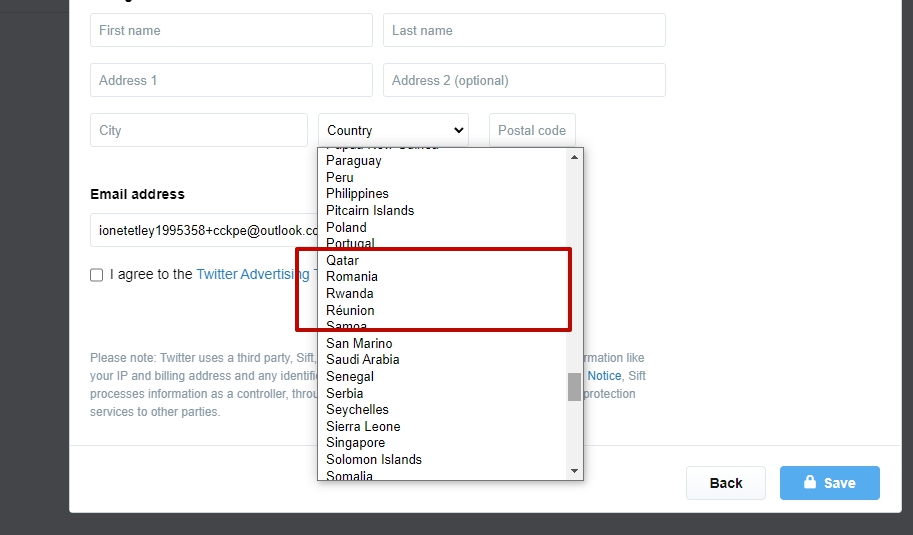
Task: Choose Réunion in the country list
Action: 443,310
